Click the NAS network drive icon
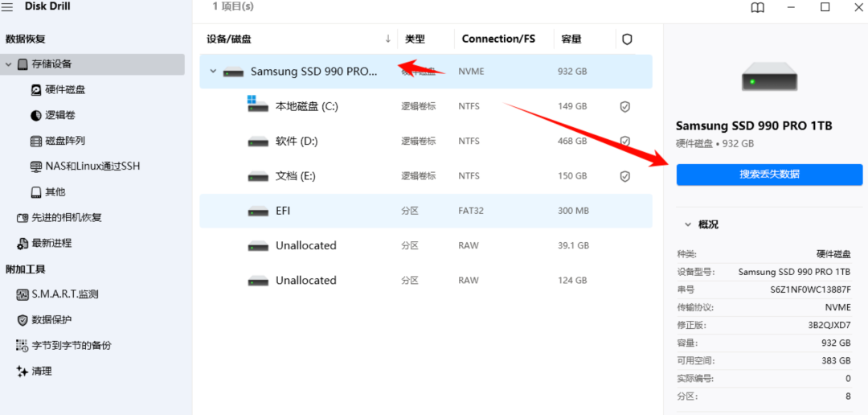Viewport: 868px width, 415px height. [x=36, y=166]
